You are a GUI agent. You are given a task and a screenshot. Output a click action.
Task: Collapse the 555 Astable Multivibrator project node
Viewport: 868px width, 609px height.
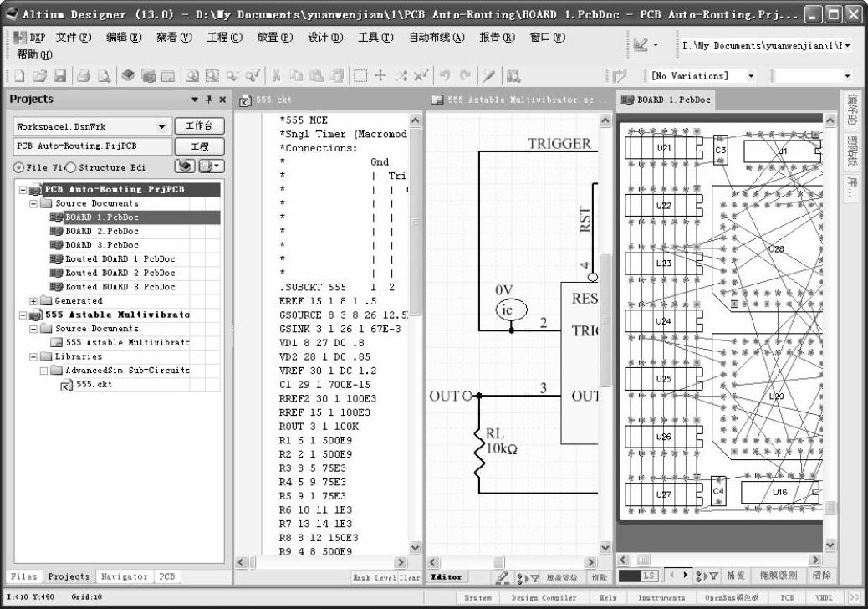tap(23, 315)
